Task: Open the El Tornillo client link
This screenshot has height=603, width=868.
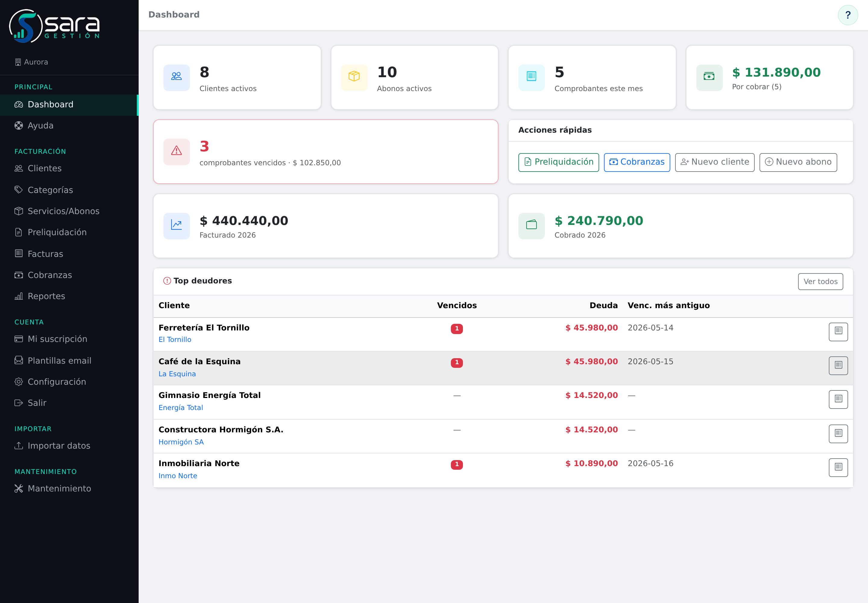Action: pos(175,340)
